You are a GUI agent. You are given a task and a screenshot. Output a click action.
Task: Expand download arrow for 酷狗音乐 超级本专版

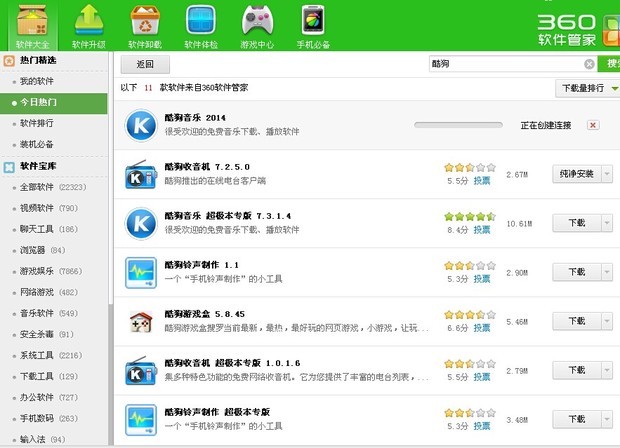click(x=607, y=223)
